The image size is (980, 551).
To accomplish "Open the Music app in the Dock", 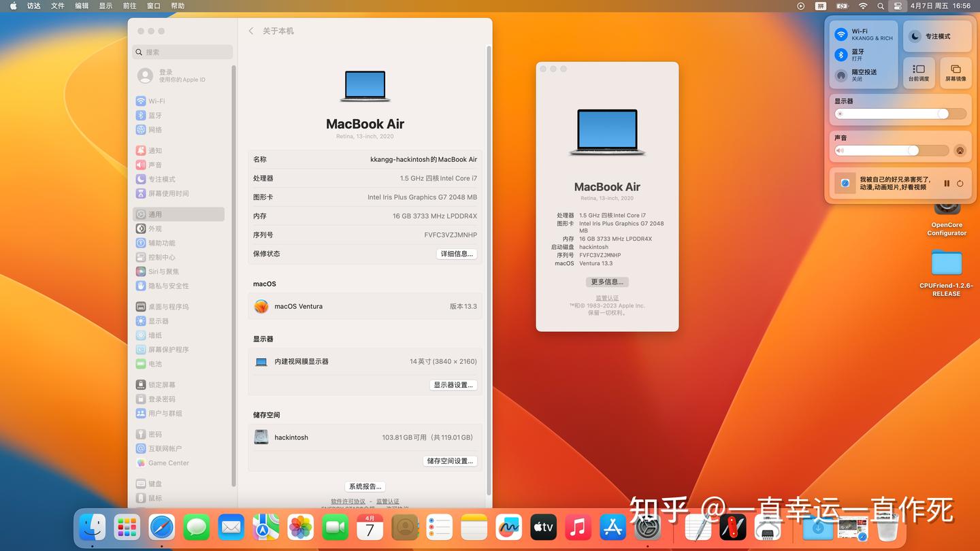I will pos(578,527).
